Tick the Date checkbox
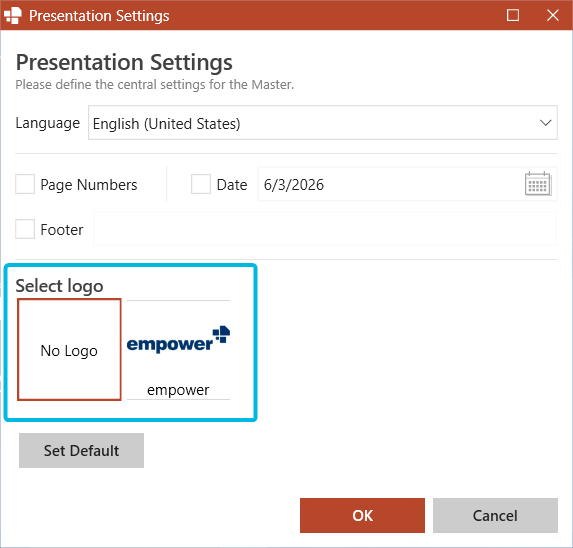The image size is (573, 548). 201,184
